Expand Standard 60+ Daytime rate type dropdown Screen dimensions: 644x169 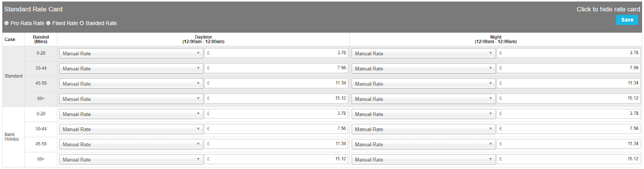tap(131, 99)
